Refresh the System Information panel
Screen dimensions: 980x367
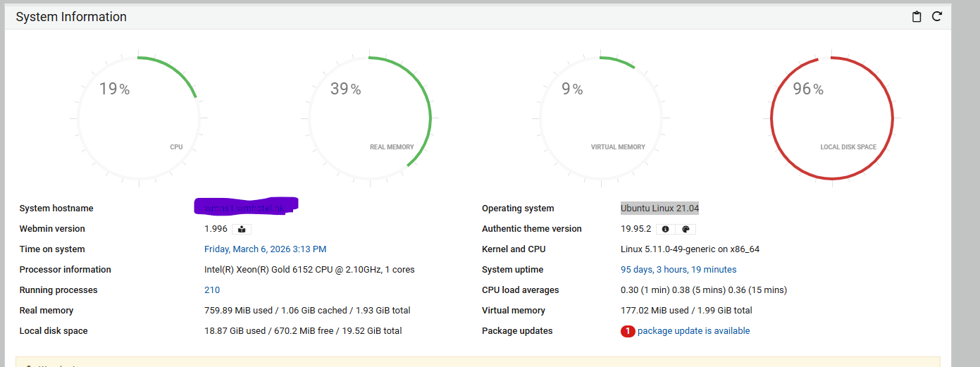tap(937, 17)
